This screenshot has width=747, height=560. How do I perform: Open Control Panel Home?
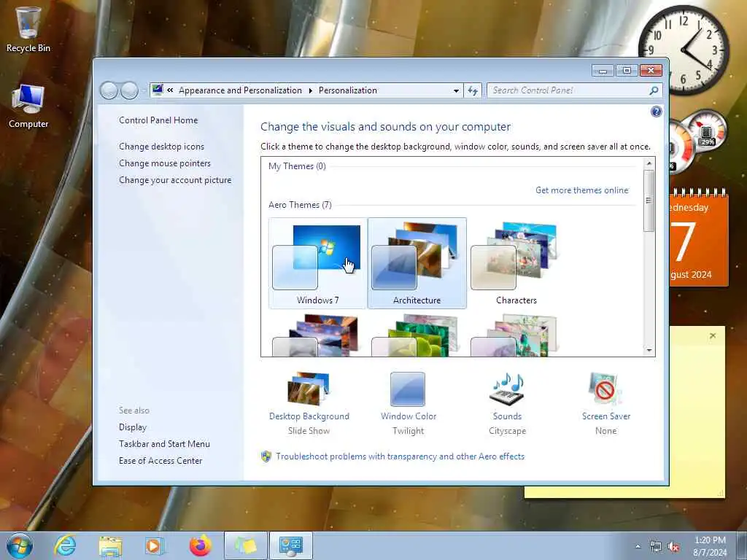[x=158, y=120]
